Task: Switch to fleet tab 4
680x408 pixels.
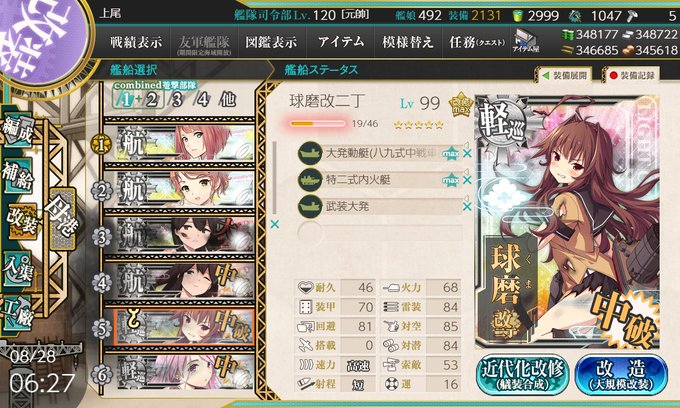Action: point(203,100)
